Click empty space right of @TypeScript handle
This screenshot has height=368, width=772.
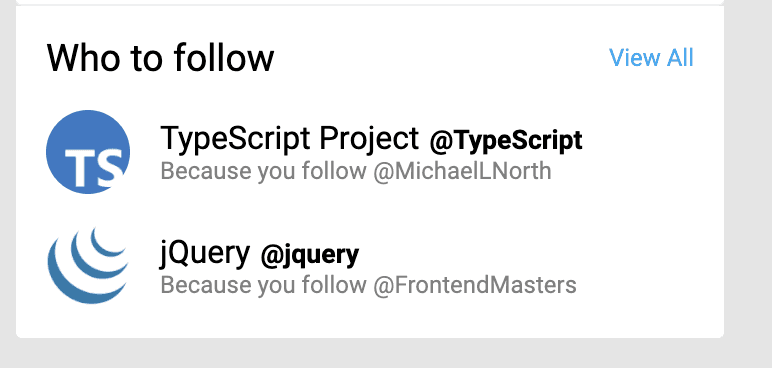(650, 140)
